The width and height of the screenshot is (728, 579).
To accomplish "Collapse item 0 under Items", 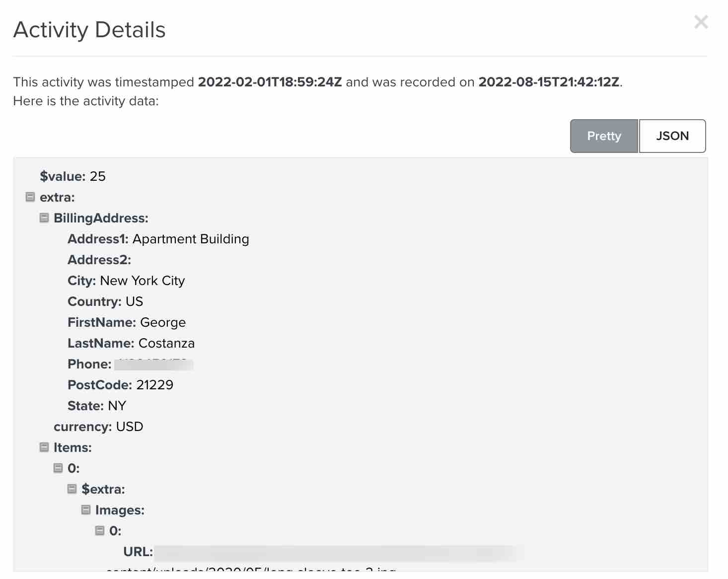I will click(x=57, y=467).
